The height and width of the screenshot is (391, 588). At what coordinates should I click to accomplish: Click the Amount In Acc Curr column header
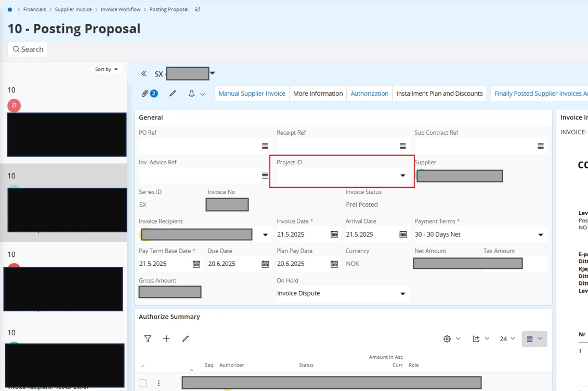[386, 361]
